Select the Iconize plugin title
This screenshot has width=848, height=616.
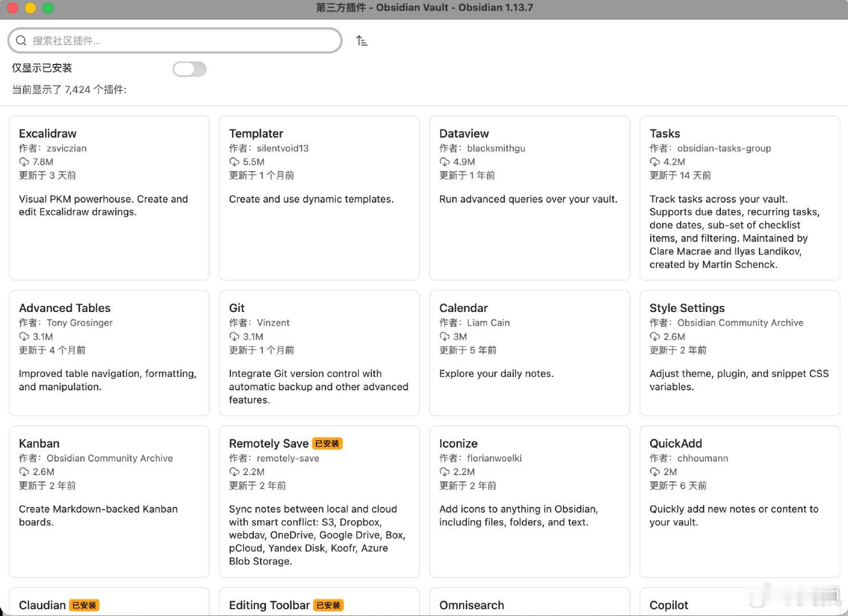tap(458, 443)
